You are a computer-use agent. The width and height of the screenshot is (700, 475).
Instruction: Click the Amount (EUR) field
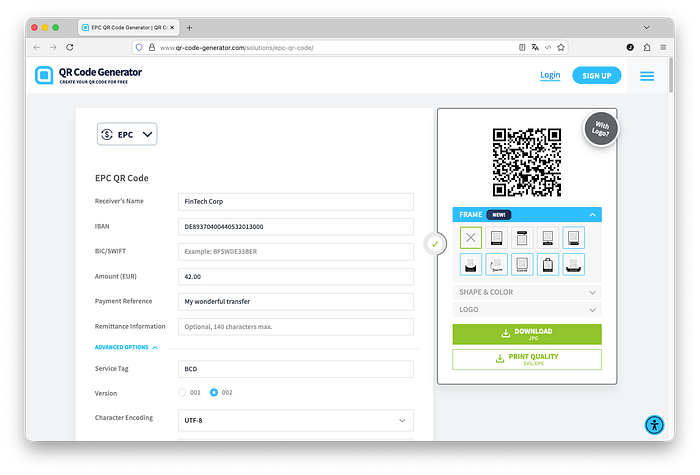[296, 277]
